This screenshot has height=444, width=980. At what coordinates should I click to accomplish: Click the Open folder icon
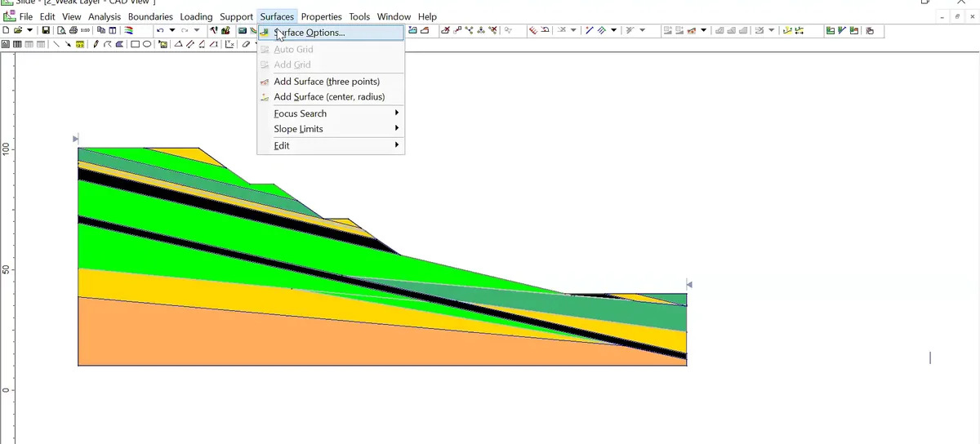coord(18,30)
